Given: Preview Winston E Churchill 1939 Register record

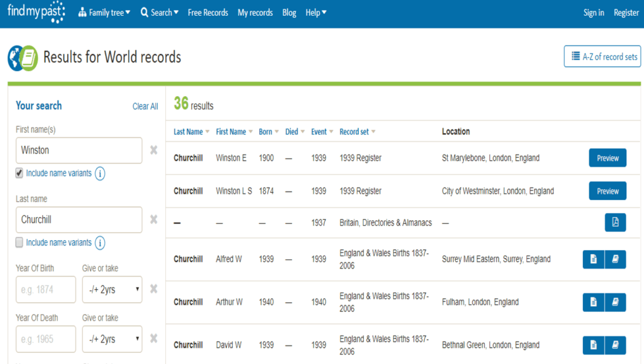Looking at the screenshot, I should (608, 158).
